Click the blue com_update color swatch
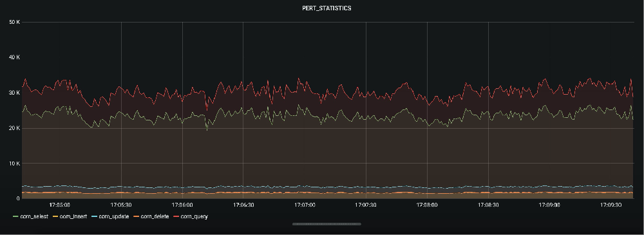Viewport: 644px width, 235px height. click(x=94, y=216)
